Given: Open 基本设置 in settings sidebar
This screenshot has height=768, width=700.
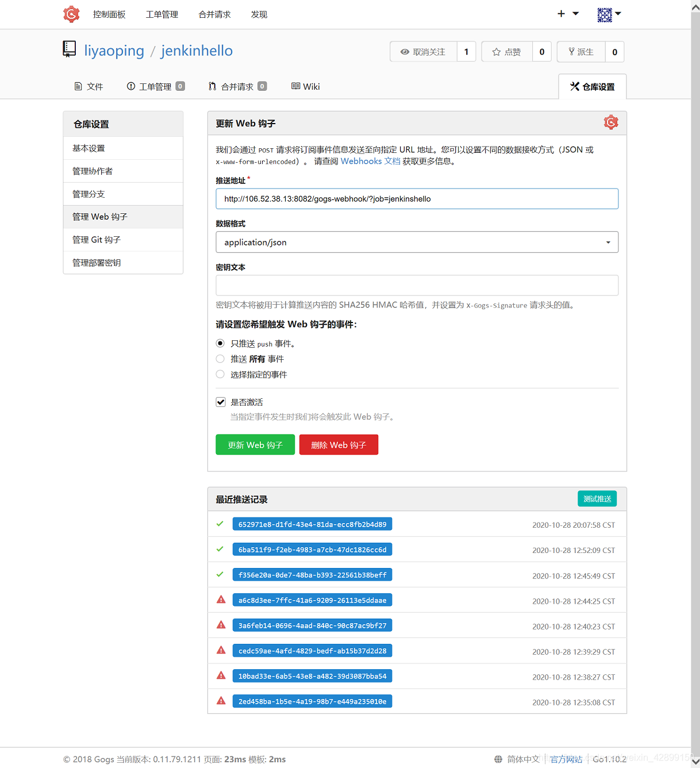Looking at the screenshot, I should coord(123,148).
